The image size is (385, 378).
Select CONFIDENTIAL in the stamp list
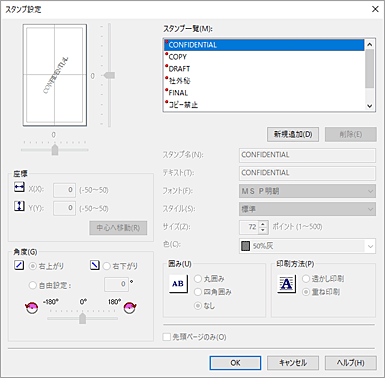pos(264,45)
